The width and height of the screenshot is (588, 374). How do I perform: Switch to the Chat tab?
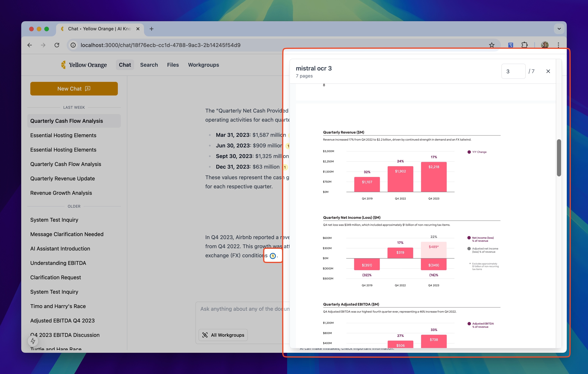coord(125,65)
